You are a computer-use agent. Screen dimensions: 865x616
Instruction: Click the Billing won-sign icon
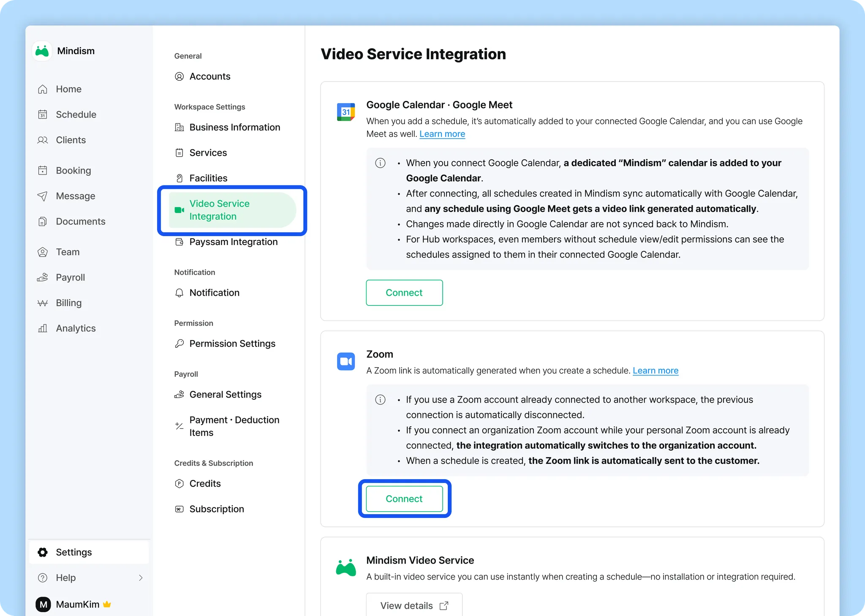click(x=43, y=303)
